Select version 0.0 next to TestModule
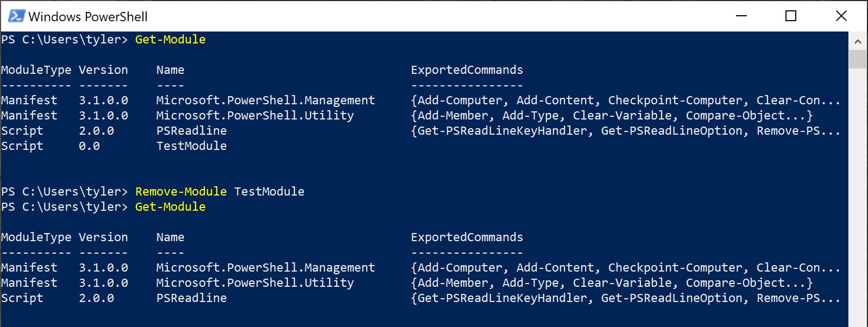 click(x=90, y=146)
